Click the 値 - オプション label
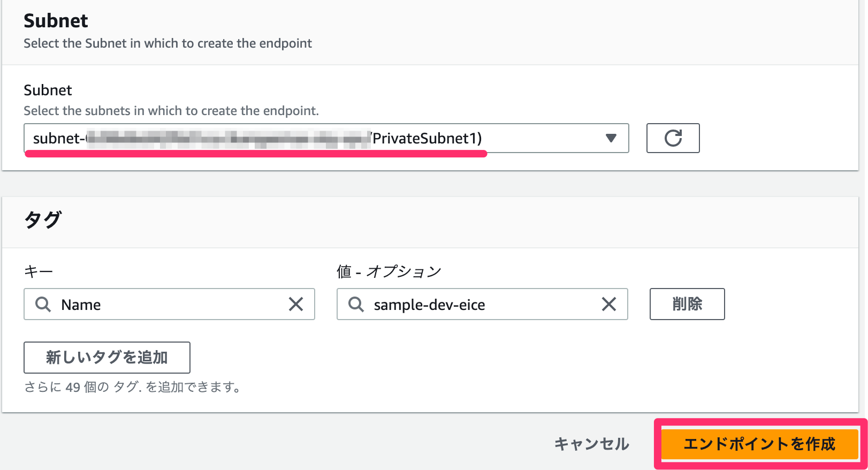 click(x=389, y=271)
